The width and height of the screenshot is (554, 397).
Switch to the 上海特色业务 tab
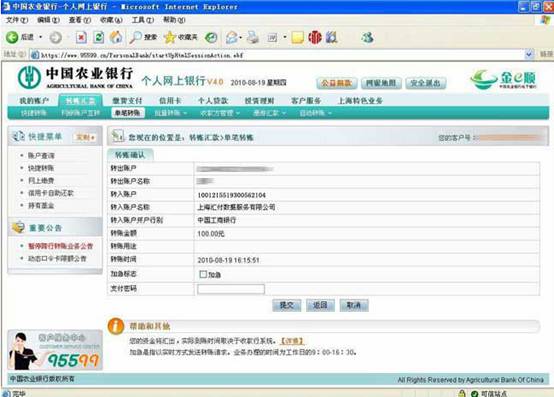click(360, 101)
